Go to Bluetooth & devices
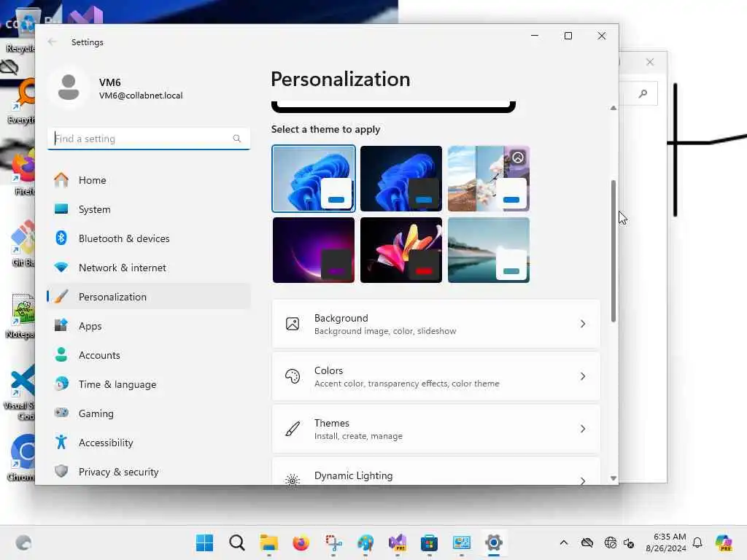The width and height of the screenshot is (747, 560). tap(149, 238)
